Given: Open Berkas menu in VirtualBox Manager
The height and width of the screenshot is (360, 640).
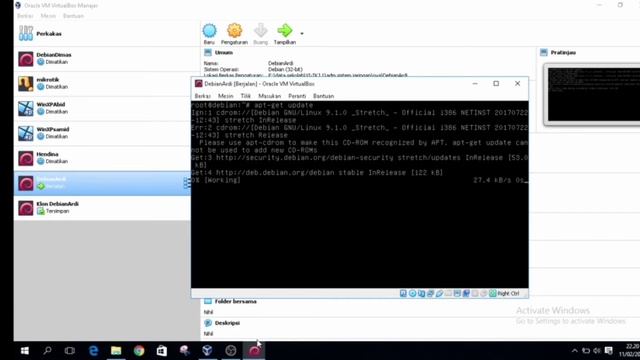Looking at the screenshot, I should click(x=25, y=16).
